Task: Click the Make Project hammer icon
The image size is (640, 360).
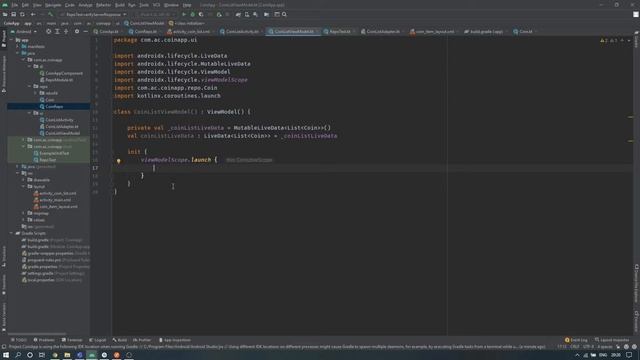Action: [50, 14]
